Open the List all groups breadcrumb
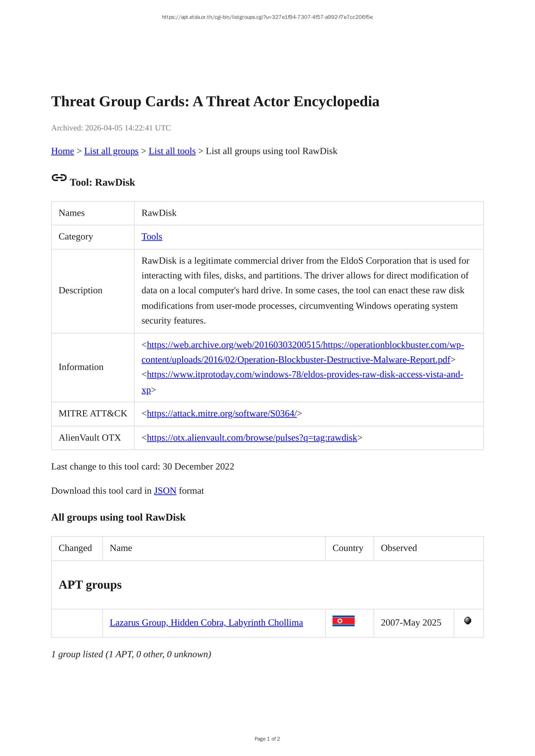The height and width of the screenshot is (756, 535). [x=111, y=151]
